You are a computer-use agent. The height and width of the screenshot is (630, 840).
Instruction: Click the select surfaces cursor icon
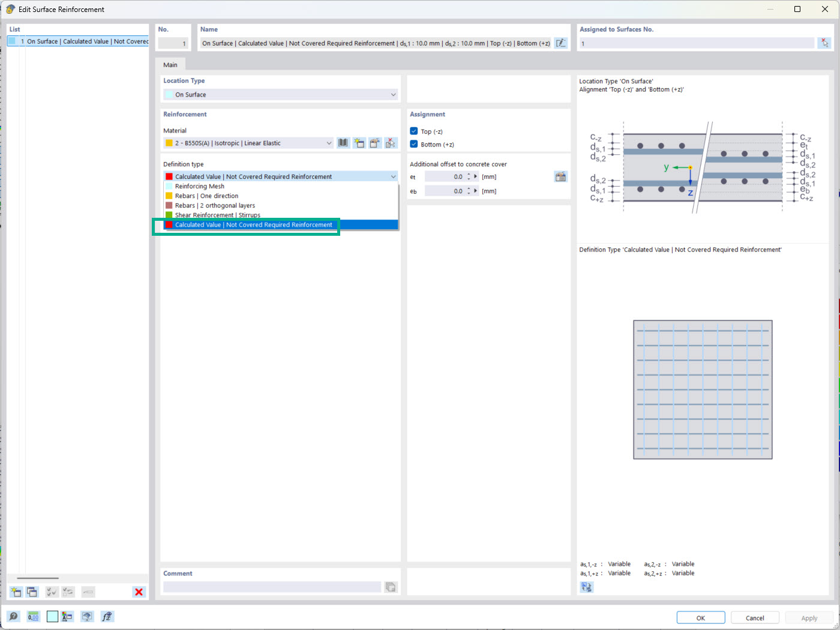(x=824, y=43)
